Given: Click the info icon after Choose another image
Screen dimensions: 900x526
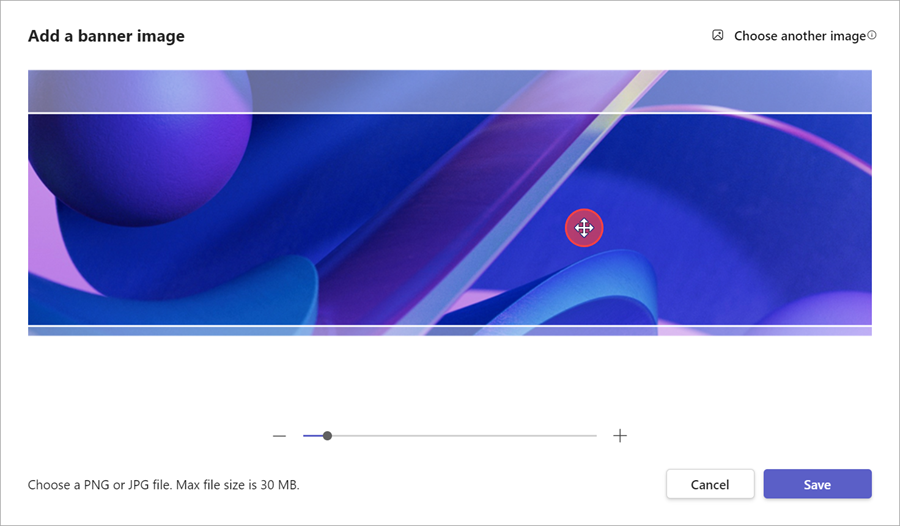Looking at the screenshot, I should [872, 35].
